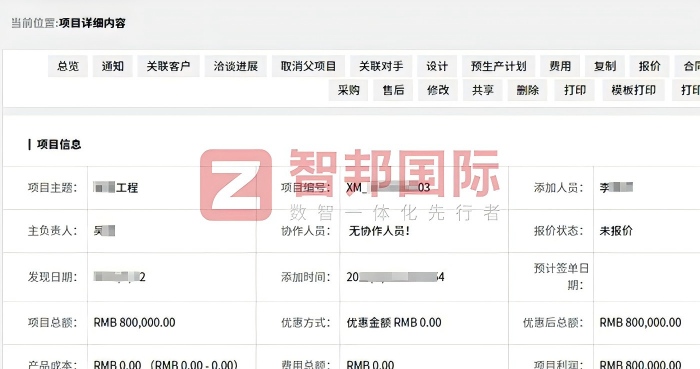Click the 费用总额 RMB 0.00 value
Image resolution: width=700 pixels, height=369 pixels.
pos(370,365)
